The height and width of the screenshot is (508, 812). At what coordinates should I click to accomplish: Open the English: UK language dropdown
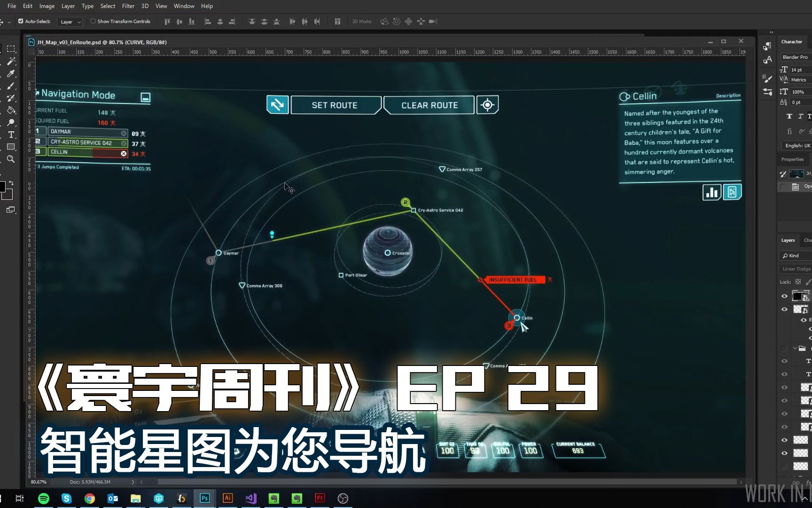(796, 145)
